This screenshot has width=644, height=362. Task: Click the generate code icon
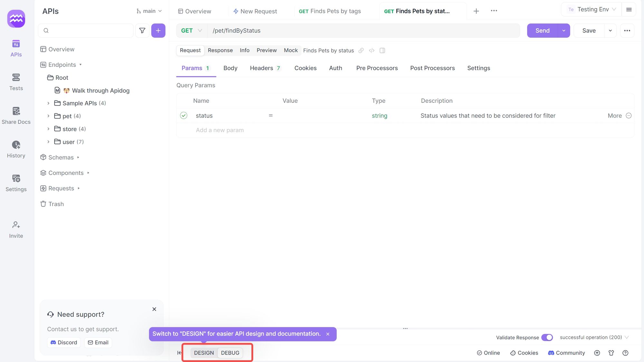pos(372,50)
